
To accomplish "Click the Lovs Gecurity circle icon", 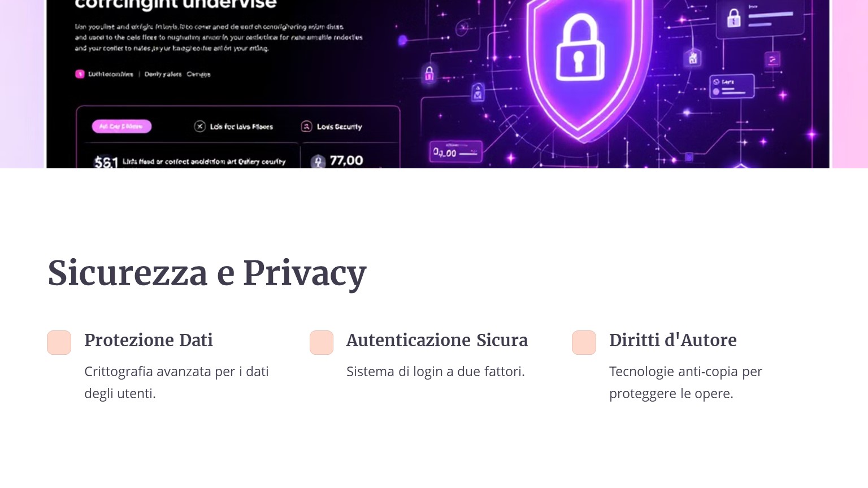I will coord(306,127).
